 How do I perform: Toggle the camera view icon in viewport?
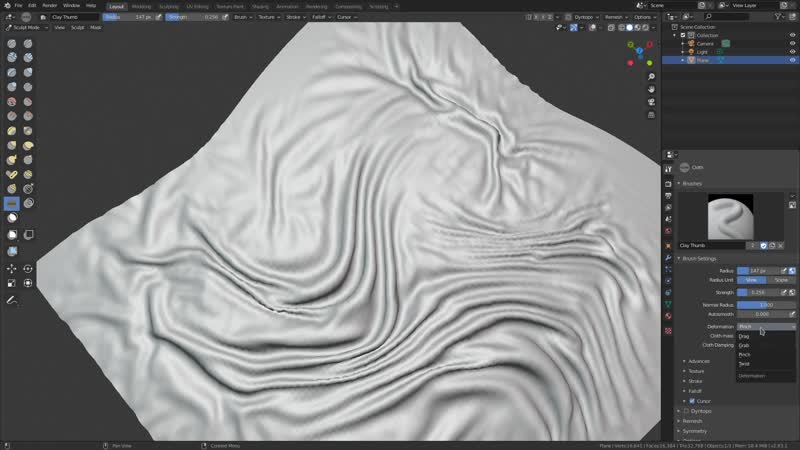[651, 102]
